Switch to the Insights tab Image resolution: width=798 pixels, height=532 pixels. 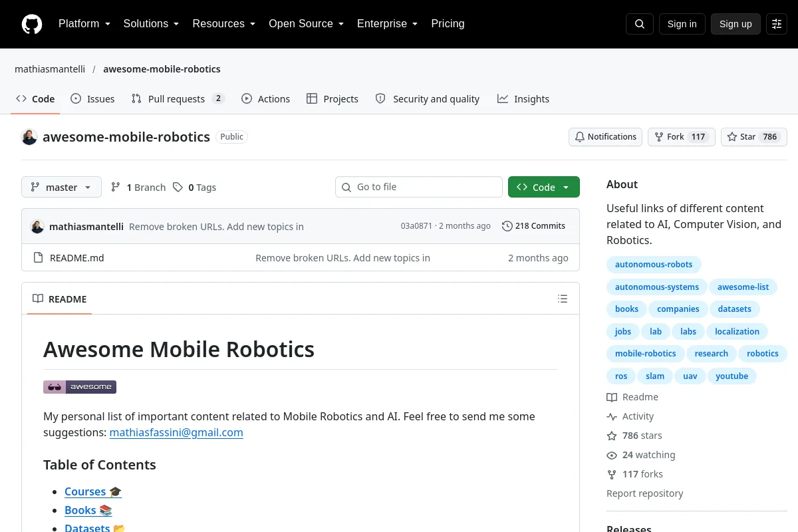523,98
